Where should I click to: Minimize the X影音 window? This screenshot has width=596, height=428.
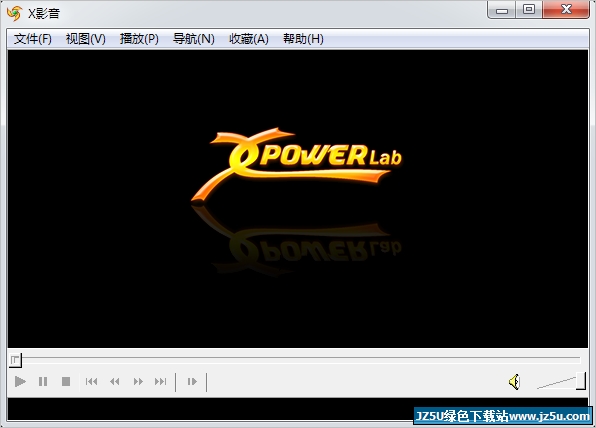[502, 10]
